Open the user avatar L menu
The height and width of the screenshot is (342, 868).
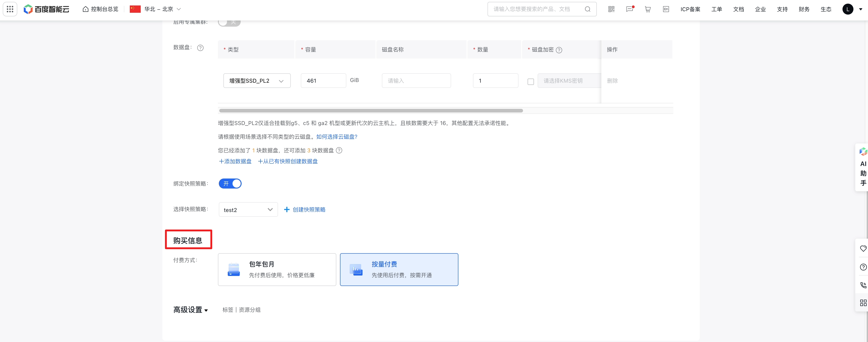click(x=848, y=9)
